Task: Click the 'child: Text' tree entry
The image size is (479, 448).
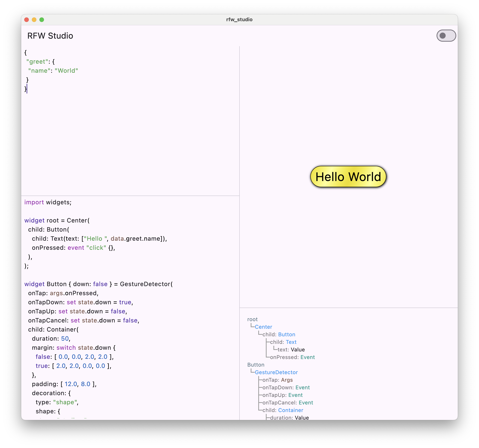Action: [x=283, y=342]
